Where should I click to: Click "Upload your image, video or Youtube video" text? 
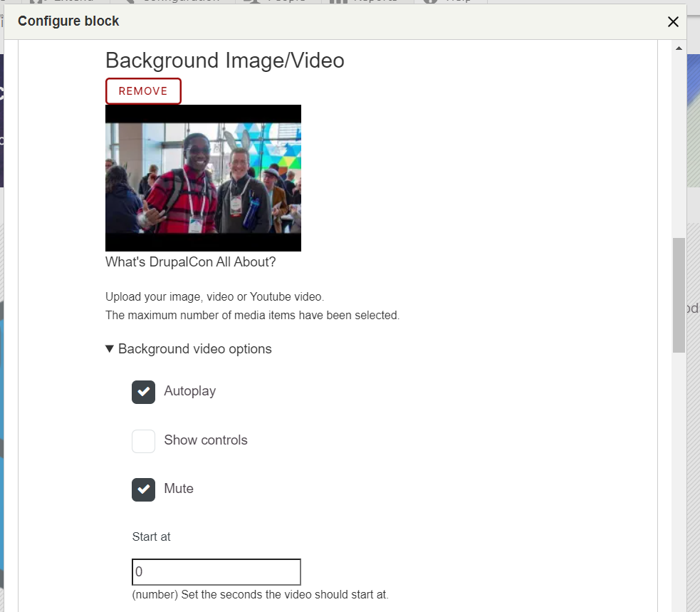215,296
